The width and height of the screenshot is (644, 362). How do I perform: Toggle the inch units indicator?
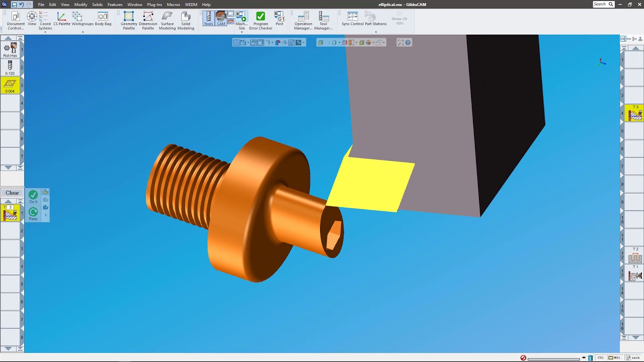[x=632, y=358]
